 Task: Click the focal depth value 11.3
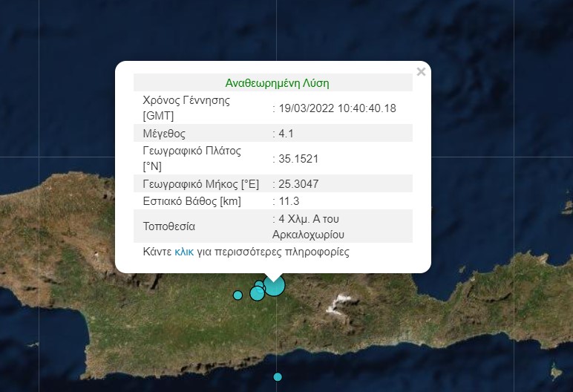click(289, 201)
